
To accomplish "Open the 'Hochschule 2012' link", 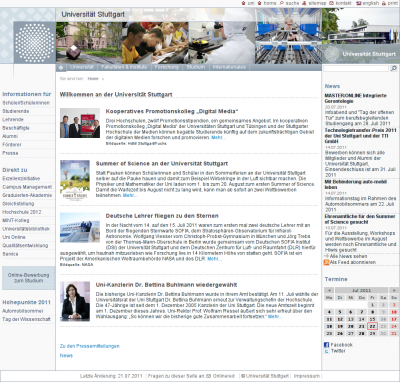I will point(22,212).
